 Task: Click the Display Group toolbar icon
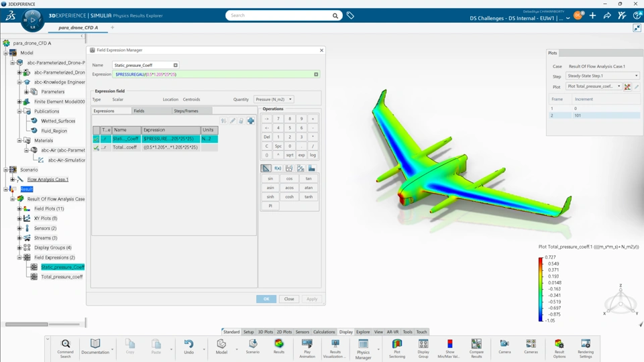[x=423, y=345]
